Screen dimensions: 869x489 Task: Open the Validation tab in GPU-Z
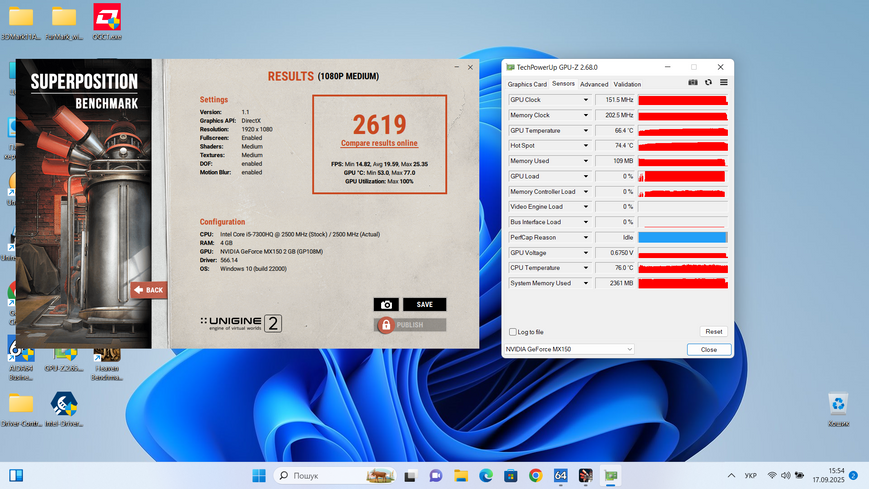click(x=627, y=84)
